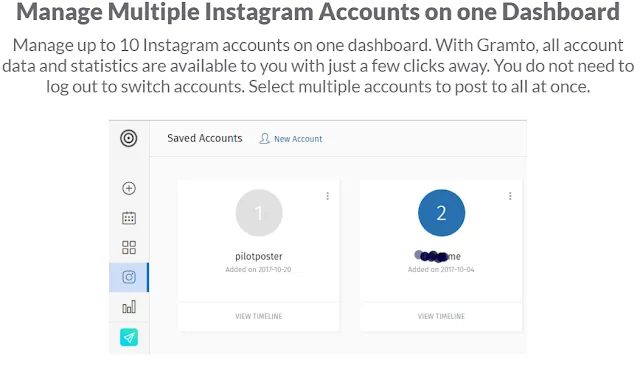
Task: Open the bar chart statistics icon
Action: (x=129, y=307)
